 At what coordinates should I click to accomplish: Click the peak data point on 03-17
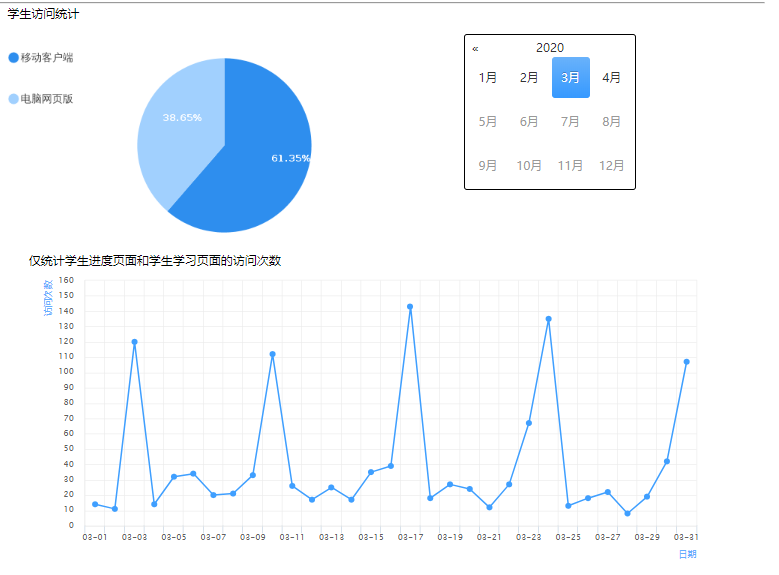point(410,307)
